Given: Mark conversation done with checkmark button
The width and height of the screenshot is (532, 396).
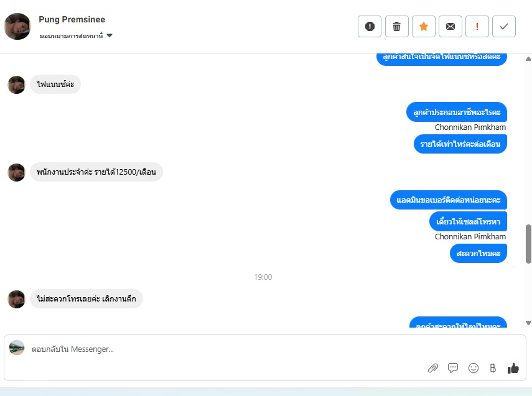Looking at the screenshot, I should [x=504, y=27].
